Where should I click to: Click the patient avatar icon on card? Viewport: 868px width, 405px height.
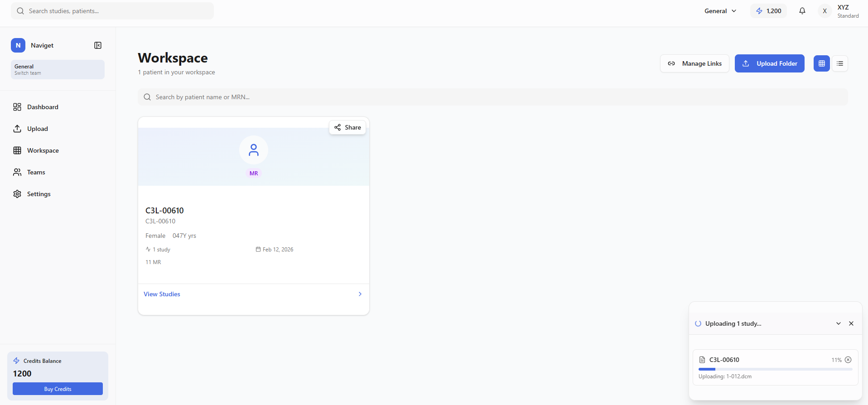tap(254, 150)
